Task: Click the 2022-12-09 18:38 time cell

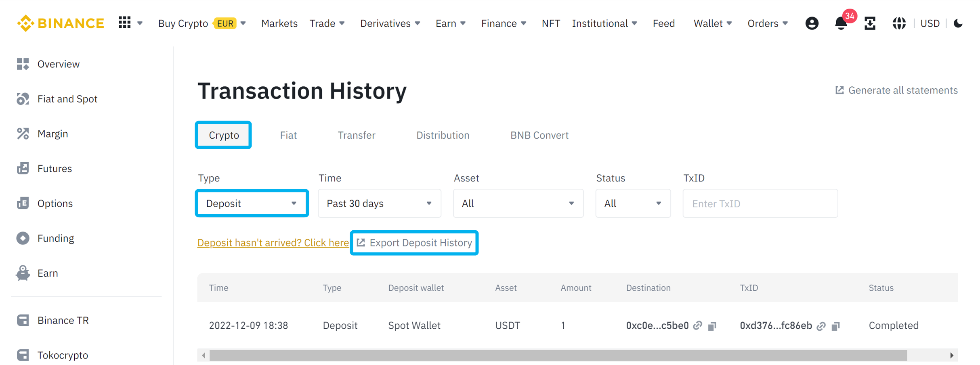Action: [x=248, y=325]
